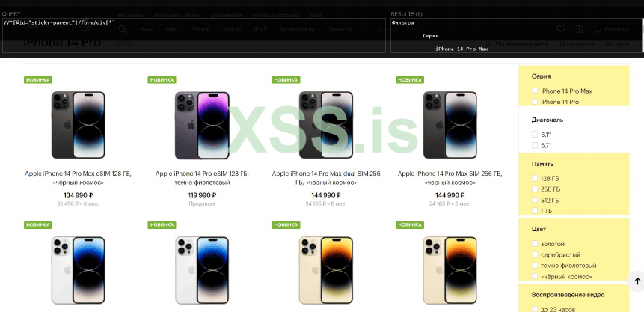Select the 6,7" diagonal checkbox
The width and height of the screenshot is (644, 312).
535,145
